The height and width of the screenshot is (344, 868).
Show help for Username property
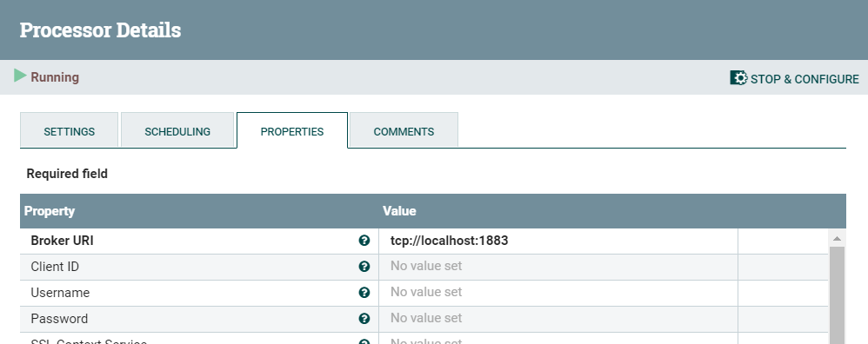click(364, 293)
